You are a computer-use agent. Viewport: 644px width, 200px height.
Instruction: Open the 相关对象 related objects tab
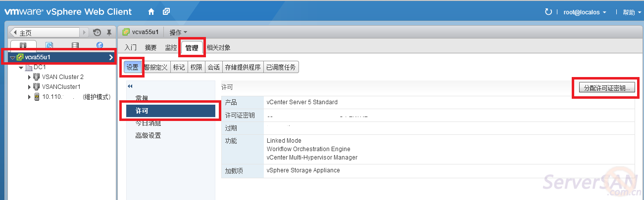pyautogui.click(x=218, y=48)
